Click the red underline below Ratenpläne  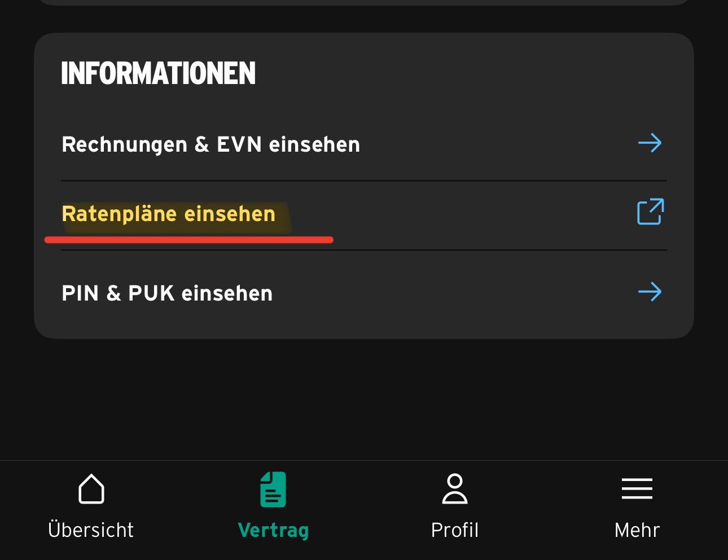click(189, 240)
